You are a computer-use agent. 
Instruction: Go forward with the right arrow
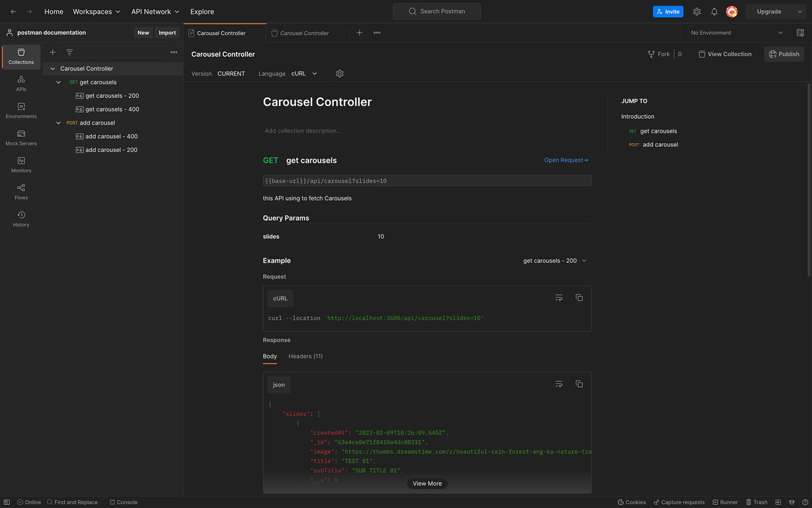[x=29, y=11]
